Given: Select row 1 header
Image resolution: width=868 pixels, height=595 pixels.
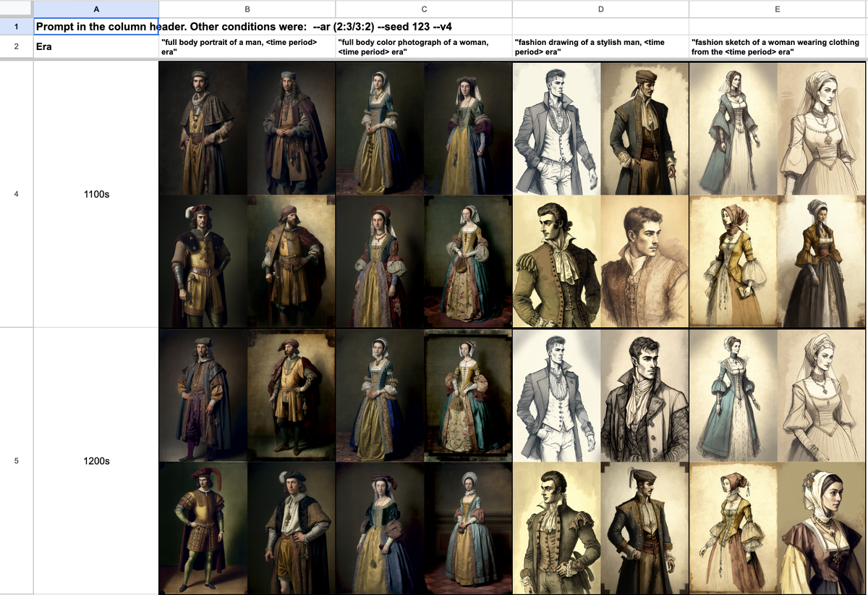Looking at the screenshot, I should click(16, 27).
